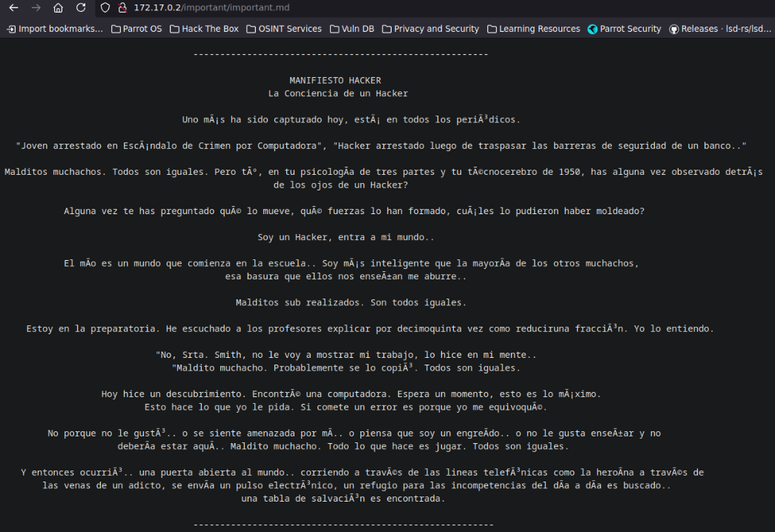Open the tracking protection shield icon
The width and height of the screenshot is (775, 532).
(x=105, y=8)
